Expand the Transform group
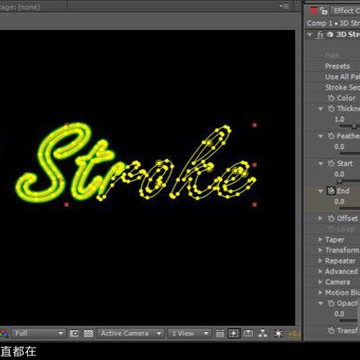Viewport: 360px width, 360px height. (320, 250)
